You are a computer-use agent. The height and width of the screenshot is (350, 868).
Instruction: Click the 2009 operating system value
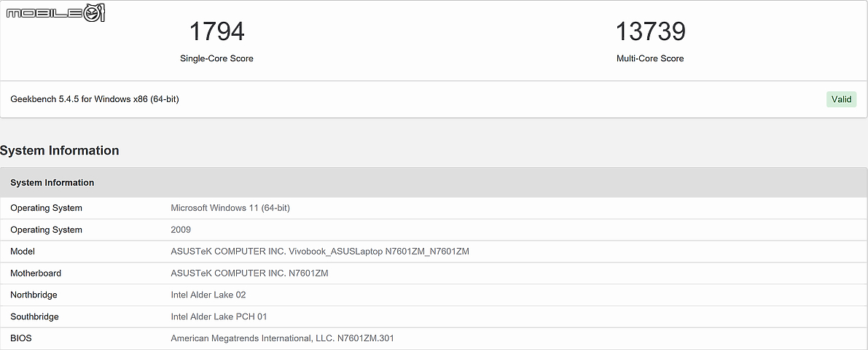tap(181, 230)
